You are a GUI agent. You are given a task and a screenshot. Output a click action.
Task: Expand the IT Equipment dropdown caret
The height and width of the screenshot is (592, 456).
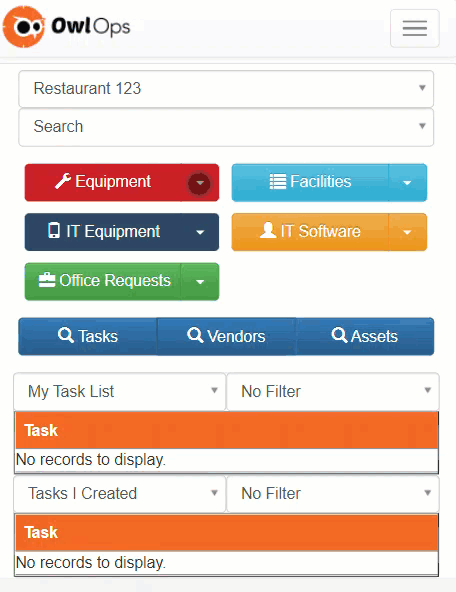point(200,232)
